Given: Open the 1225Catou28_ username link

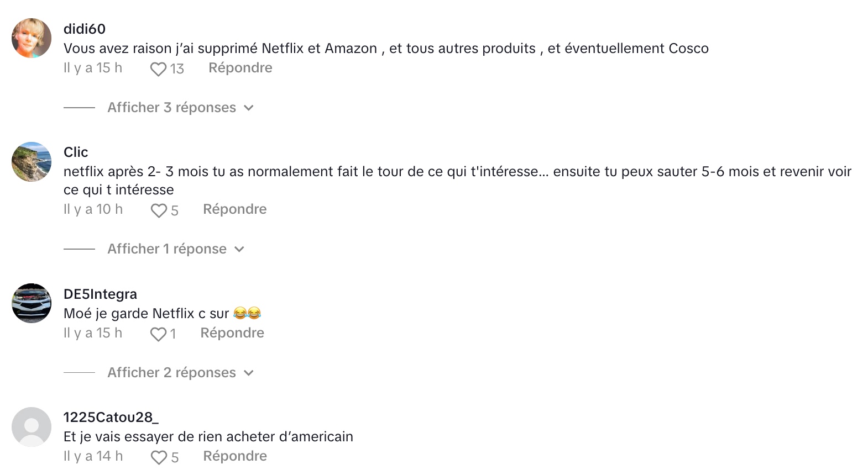Looking at the screenshot, I should 111,417.
